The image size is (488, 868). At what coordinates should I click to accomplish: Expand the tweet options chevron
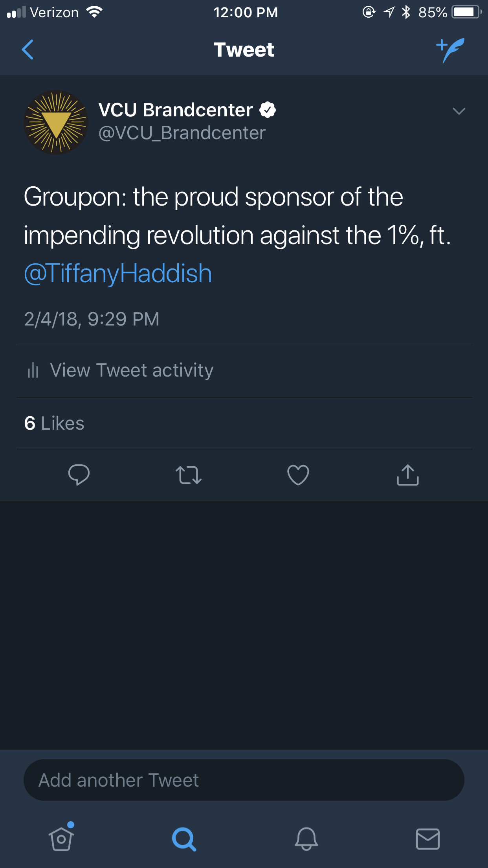pos(459,111)
